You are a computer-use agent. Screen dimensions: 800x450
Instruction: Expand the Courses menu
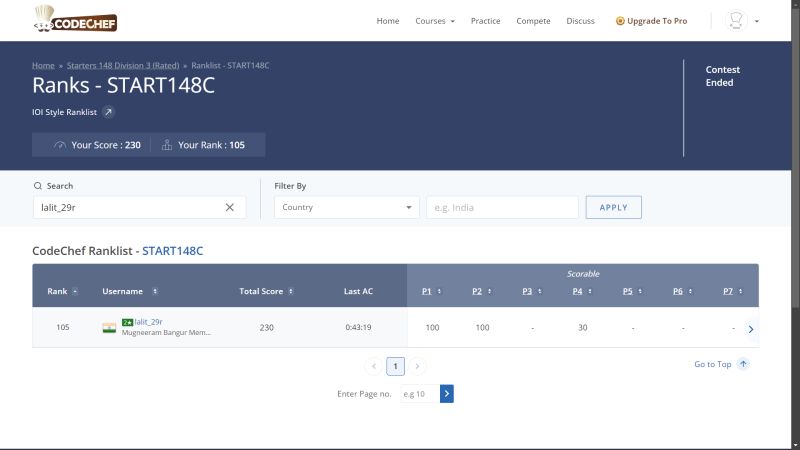[435, 21]
